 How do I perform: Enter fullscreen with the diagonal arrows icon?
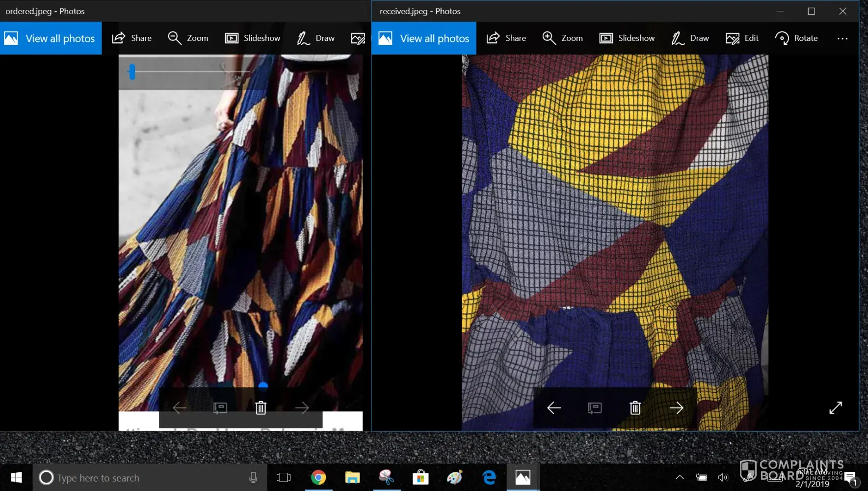tap(835, 408)
